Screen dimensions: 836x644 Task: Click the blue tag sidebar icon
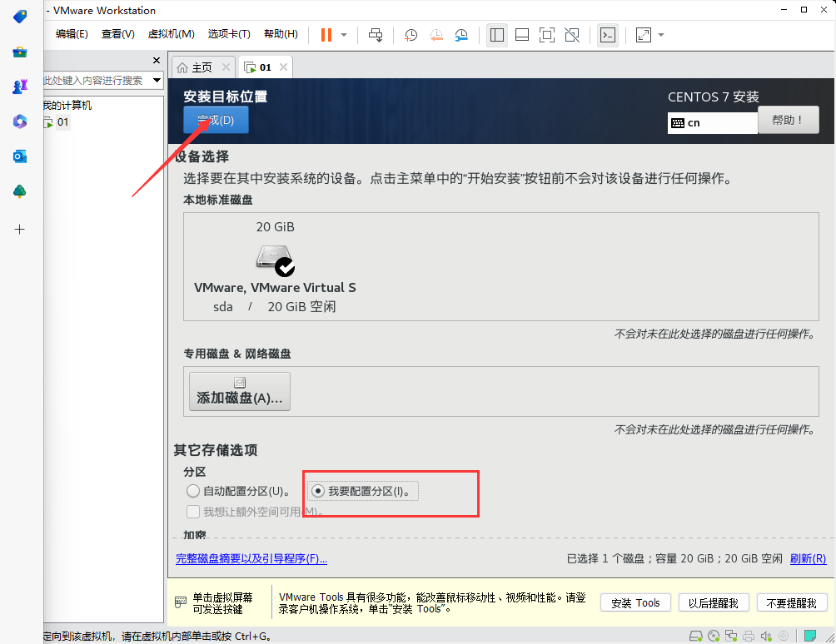coord(20,17)
